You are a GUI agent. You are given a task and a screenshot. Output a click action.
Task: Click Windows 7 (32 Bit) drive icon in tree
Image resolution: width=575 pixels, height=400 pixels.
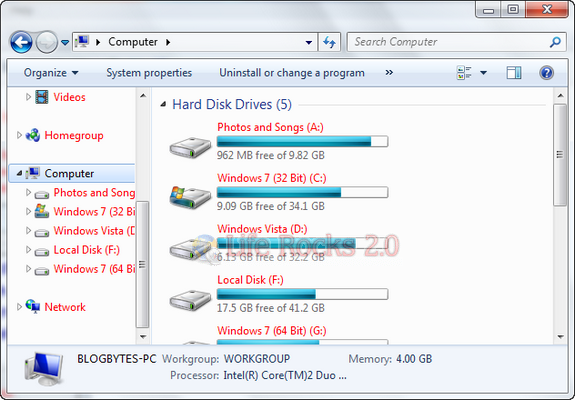tap(42, 211)
